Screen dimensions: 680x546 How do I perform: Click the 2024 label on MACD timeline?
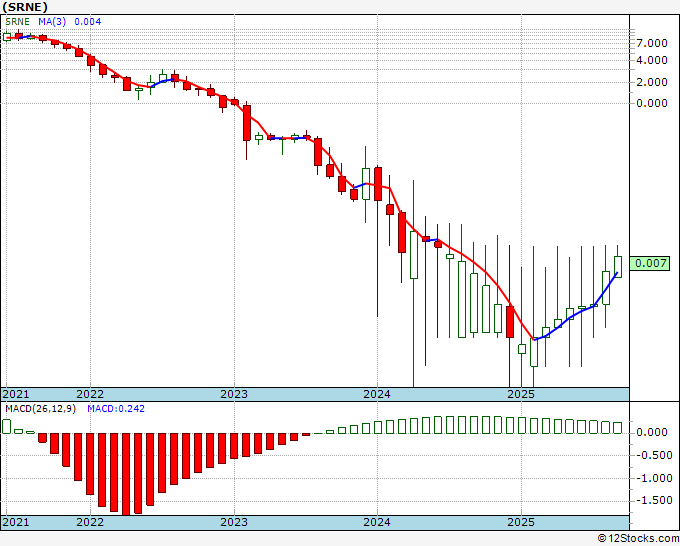point(377,522)
